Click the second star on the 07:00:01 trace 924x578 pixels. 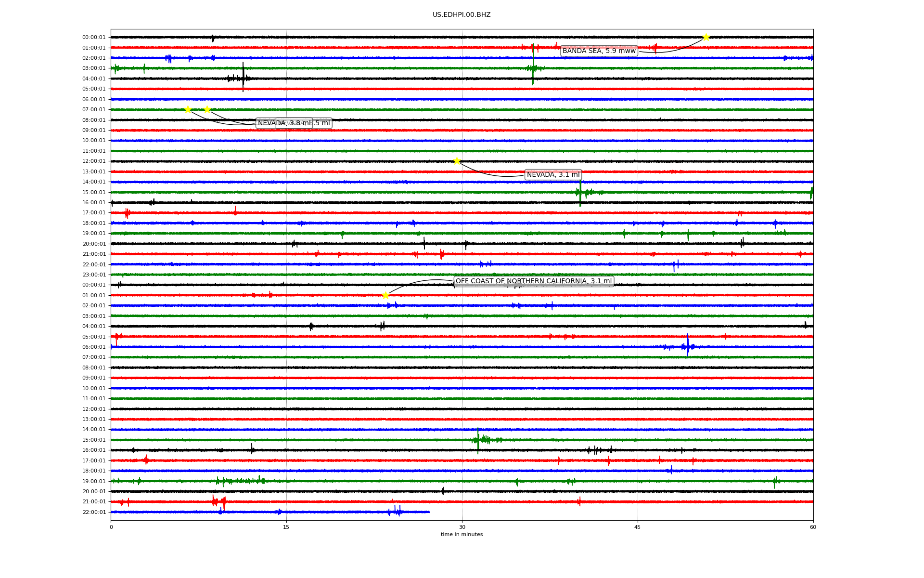[207, 109]
